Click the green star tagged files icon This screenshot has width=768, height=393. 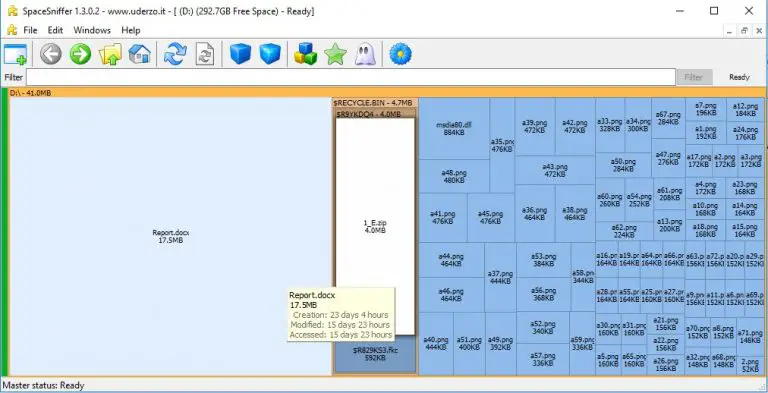click(335, 54)
